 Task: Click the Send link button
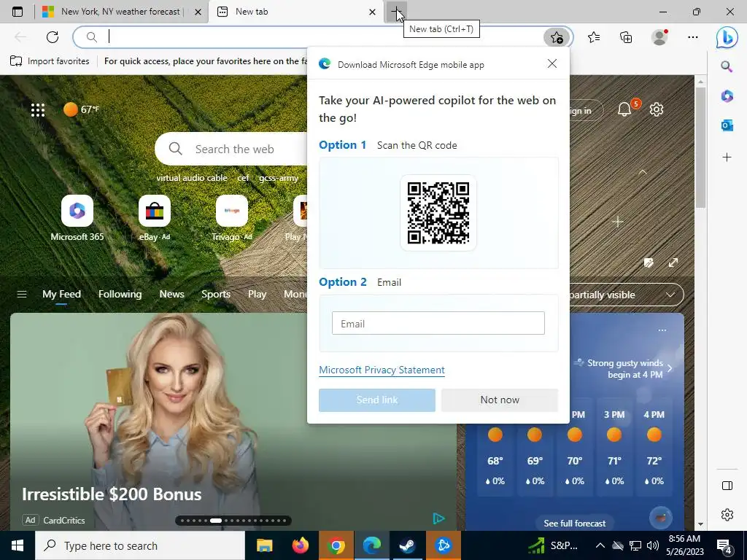pyautogui.click(x=377, y=400)
